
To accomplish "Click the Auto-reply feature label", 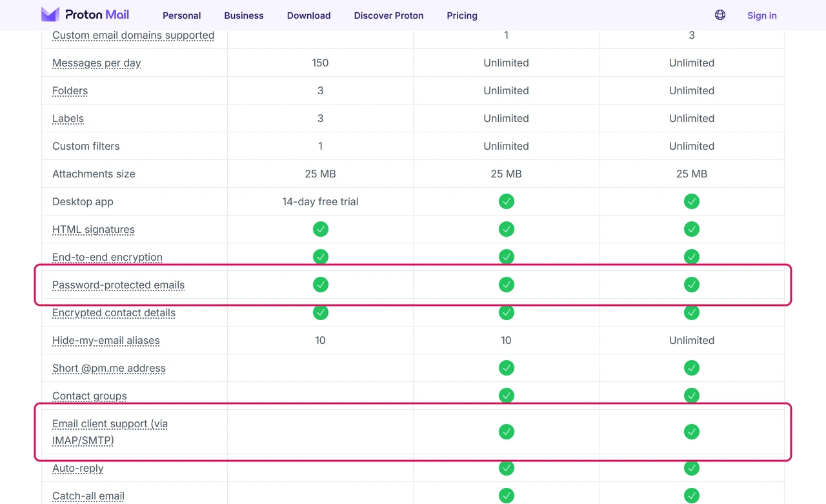I will 77,469.
